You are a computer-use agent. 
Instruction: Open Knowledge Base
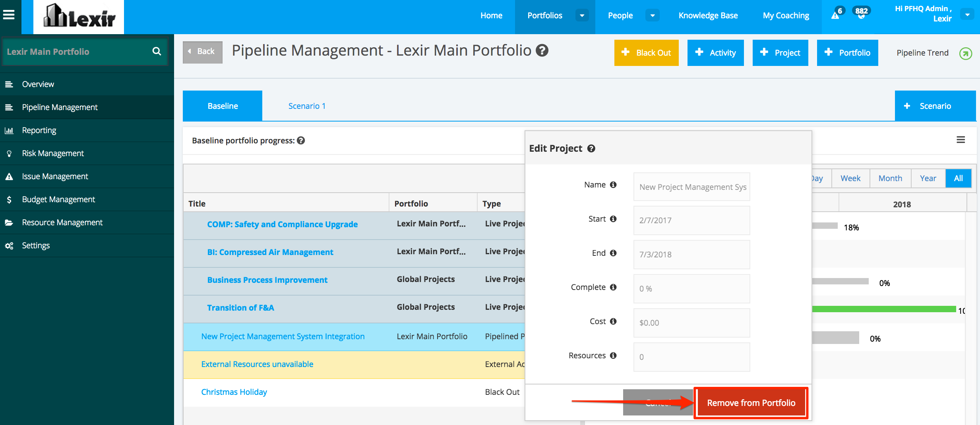click(x=708, y=15)
